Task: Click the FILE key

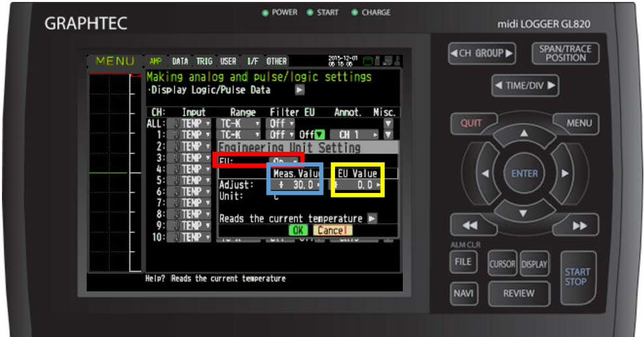Action: [463, 261]
